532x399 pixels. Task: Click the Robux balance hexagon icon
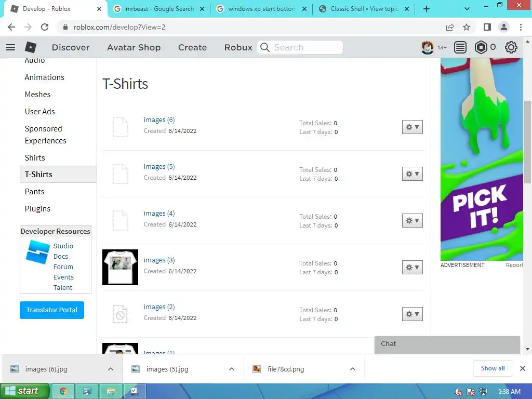tap(481, 47)
